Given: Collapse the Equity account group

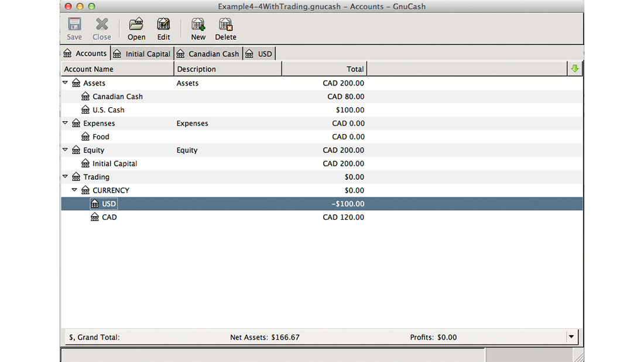Looking at the screenshot, I should tap(66, 151).
